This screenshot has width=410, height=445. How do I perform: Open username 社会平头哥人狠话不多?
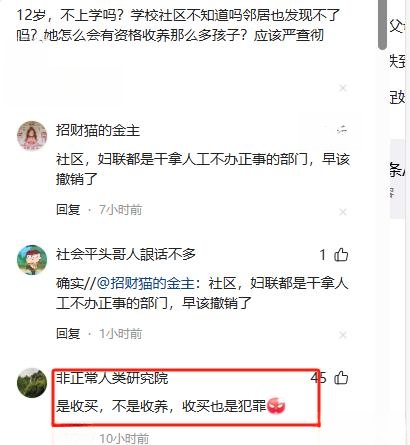(x=126, y=254)
